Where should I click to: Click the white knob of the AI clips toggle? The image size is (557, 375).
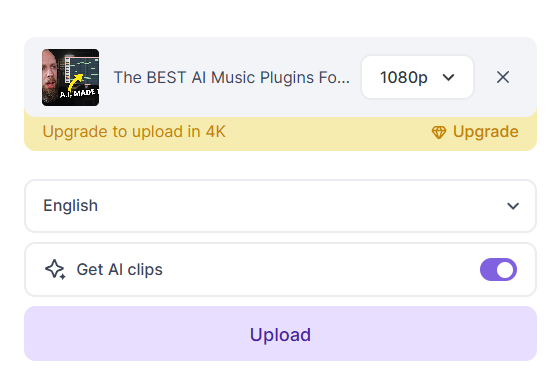point(506,270)
